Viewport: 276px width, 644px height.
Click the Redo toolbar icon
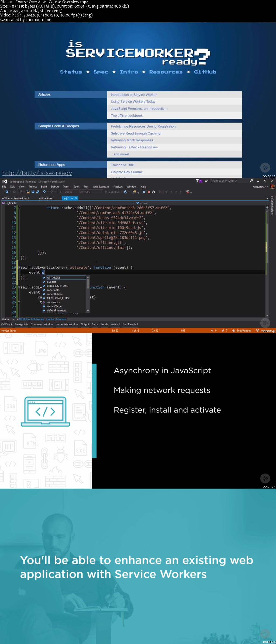point(51,192)
